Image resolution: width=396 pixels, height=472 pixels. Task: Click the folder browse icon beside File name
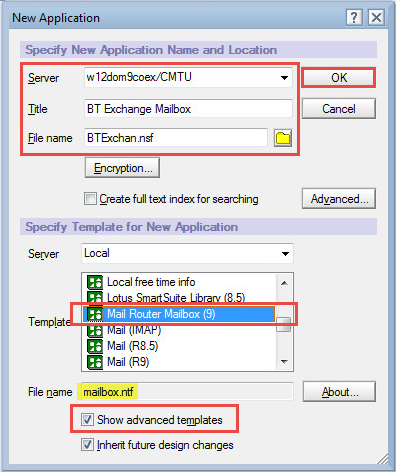283,138
